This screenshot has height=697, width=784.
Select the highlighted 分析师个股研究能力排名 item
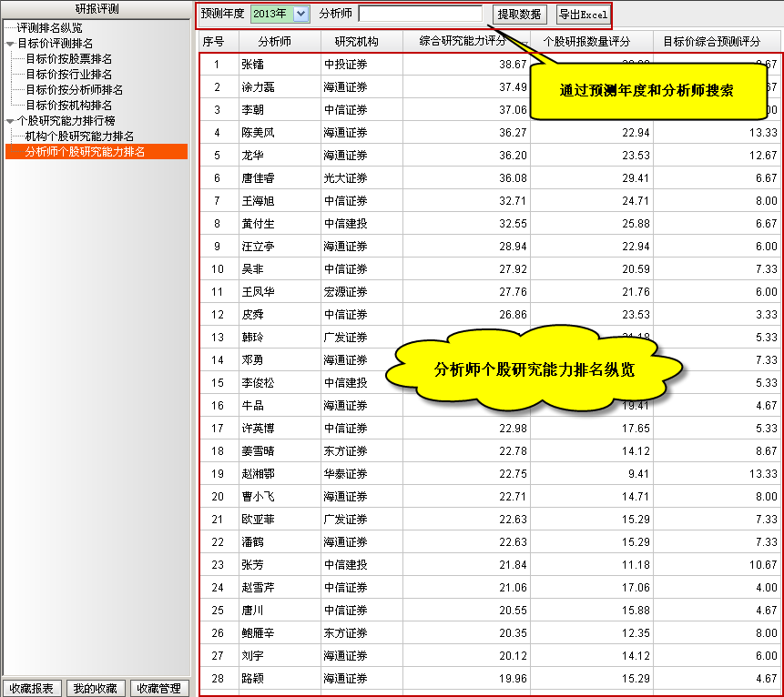[x=85, y=152]
